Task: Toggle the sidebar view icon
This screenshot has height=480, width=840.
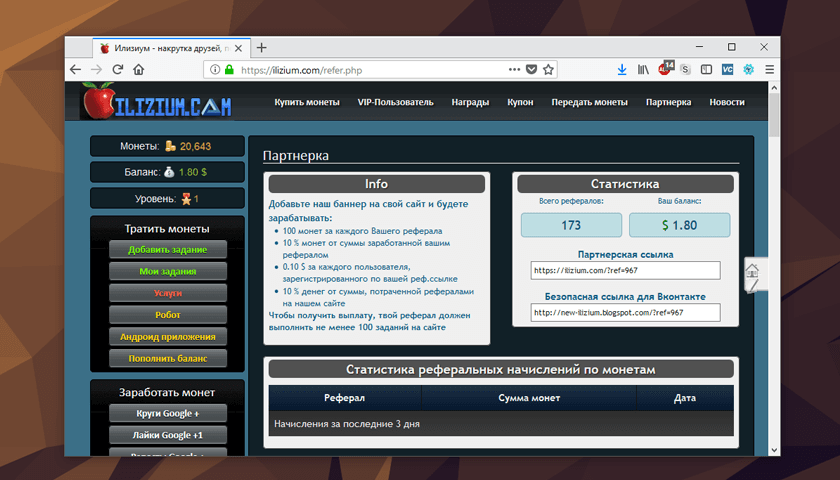Action: [707, 70]
